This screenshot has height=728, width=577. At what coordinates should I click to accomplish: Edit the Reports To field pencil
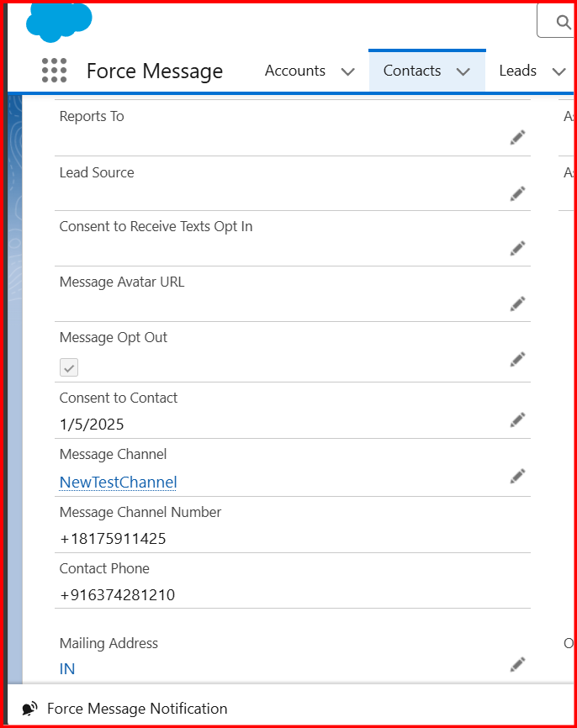(517, 137)
